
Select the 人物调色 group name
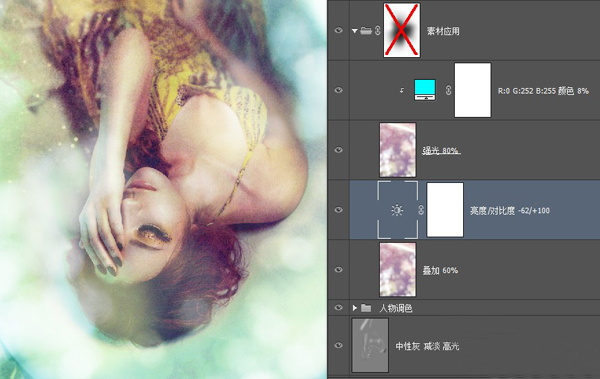(x=396, y=308)
